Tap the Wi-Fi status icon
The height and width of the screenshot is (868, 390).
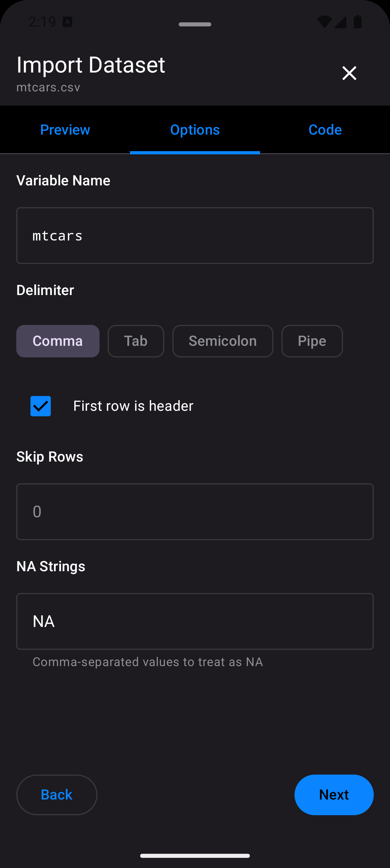click(324, 22)
